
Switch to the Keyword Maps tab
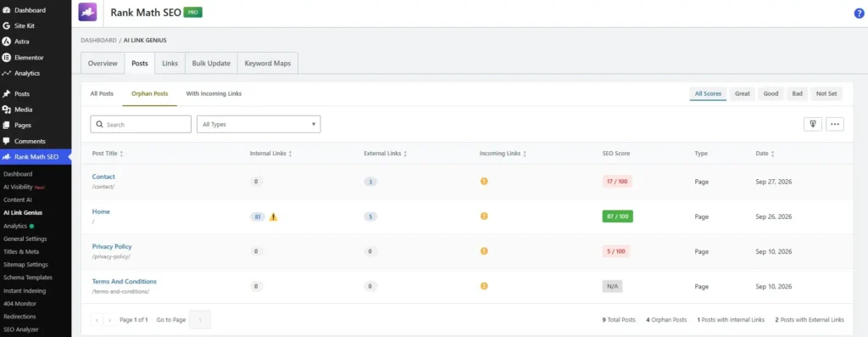pyautogui.click(x=268, y=63)
